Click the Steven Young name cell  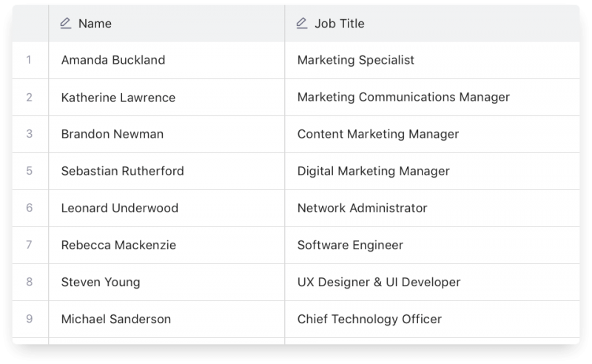(101, 282)
